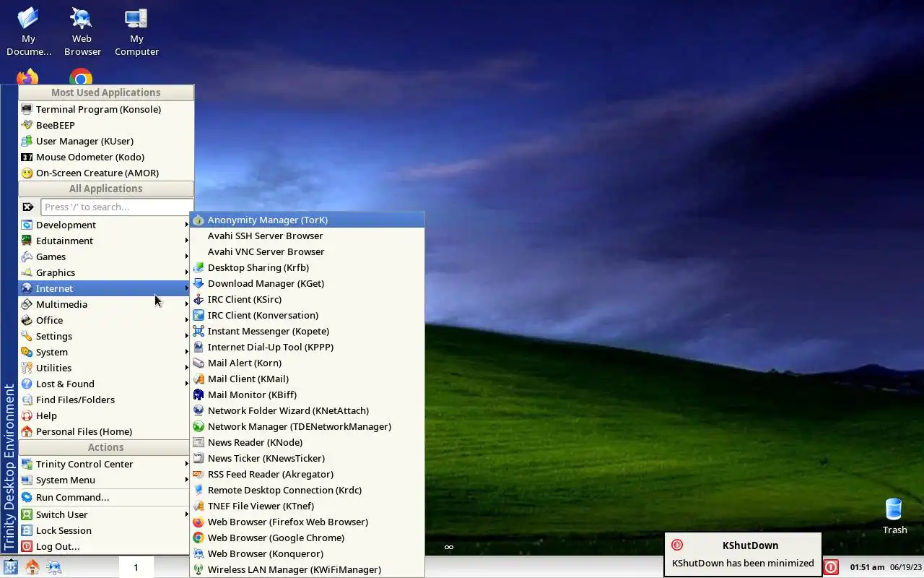Choose Run Command...
924x578 pixels.
(105, 497)
